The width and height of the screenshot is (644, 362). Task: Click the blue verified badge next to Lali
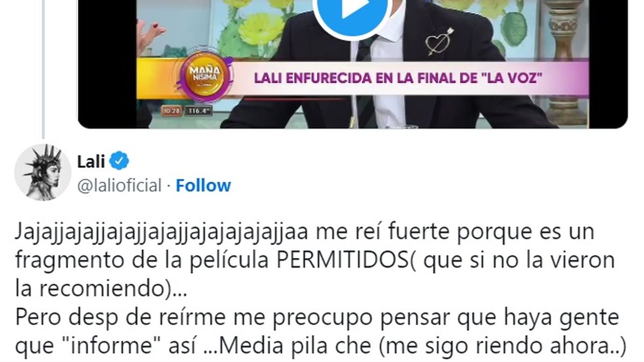[119, 161]
